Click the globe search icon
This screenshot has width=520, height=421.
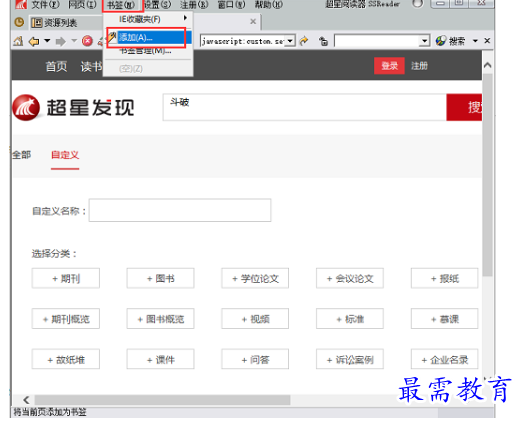[441, 41]
